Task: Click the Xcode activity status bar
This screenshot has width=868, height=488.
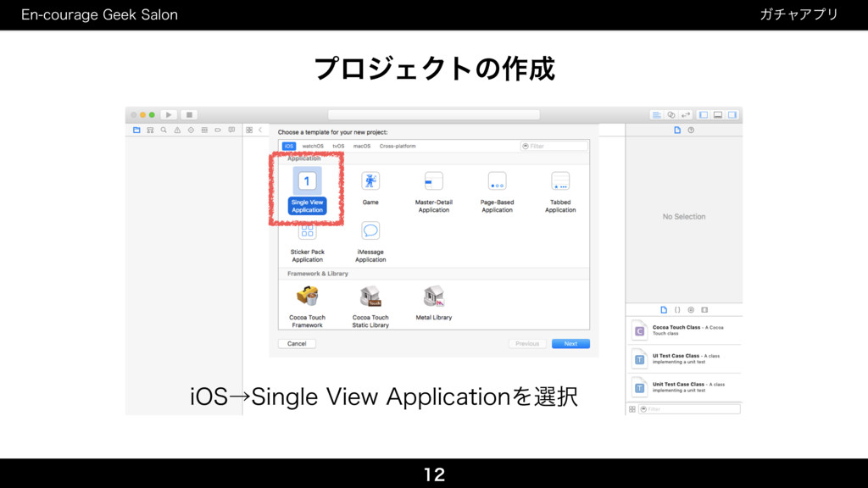Action: point(433,114)
